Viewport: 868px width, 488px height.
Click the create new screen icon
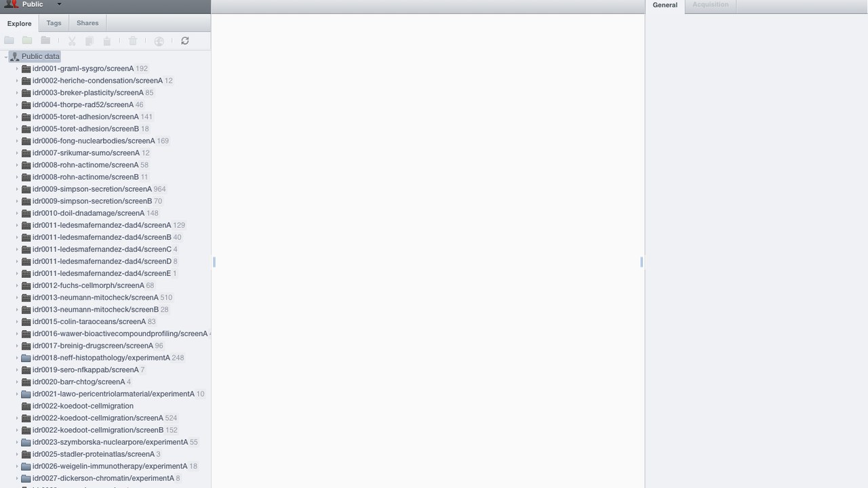point(45,41)
